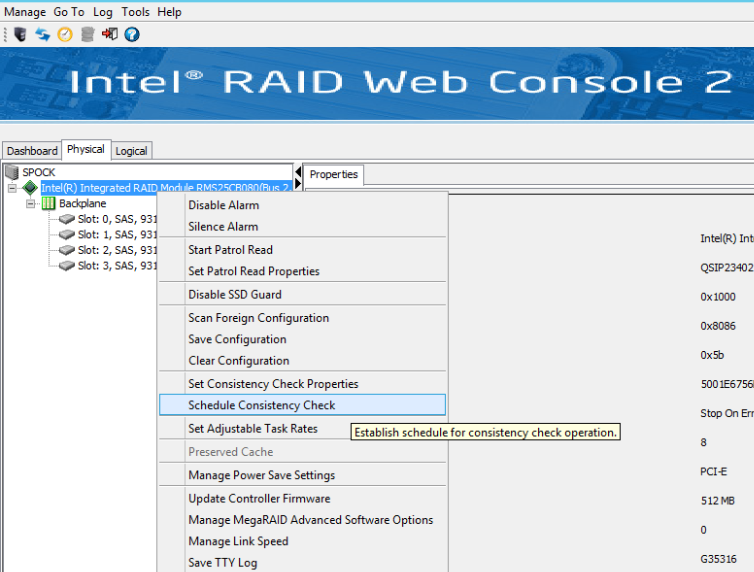Choose Disable Alarm from the context menu
The width and height of the screenshot is (754, 572).
[302, 205]
